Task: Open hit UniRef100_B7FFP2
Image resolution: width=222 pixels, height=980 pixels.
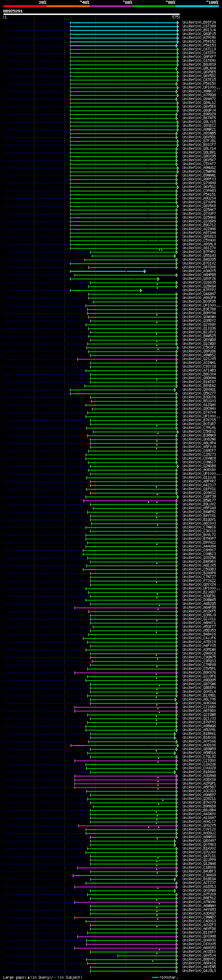Action: pos(199,290)
